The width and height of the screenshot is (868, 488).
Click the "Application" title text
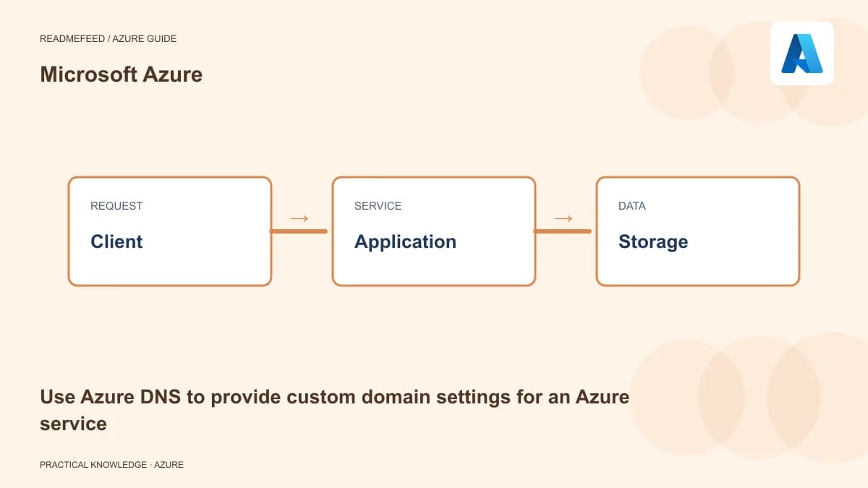(405, 242)
